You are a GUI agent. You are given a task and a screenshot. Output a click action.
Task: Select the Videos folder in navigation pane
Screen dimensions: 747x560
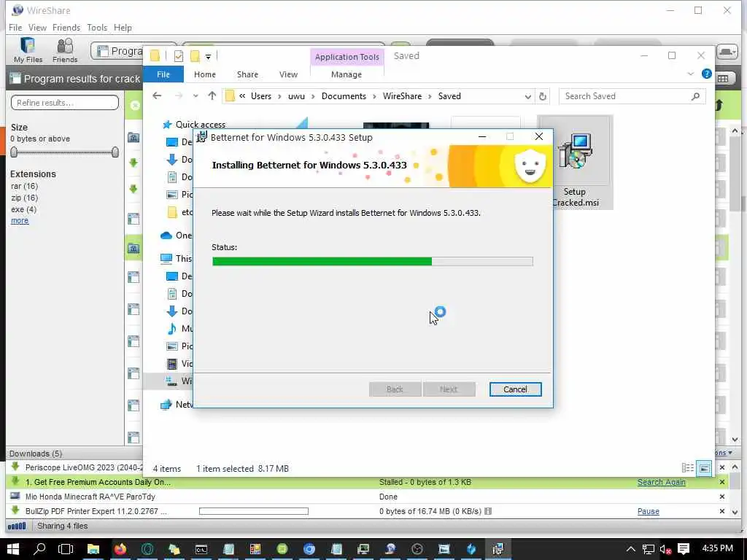tap(180, 364)
